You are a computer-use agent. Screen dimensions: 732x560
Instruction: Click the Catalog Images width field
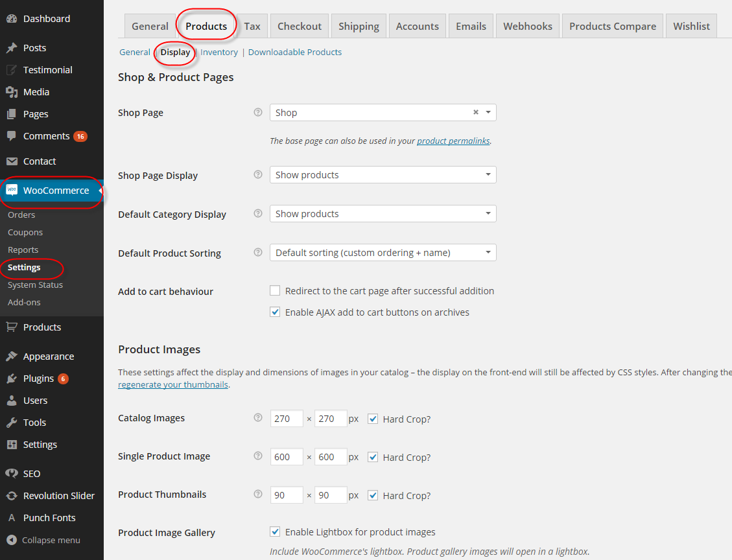pos(287,419)
